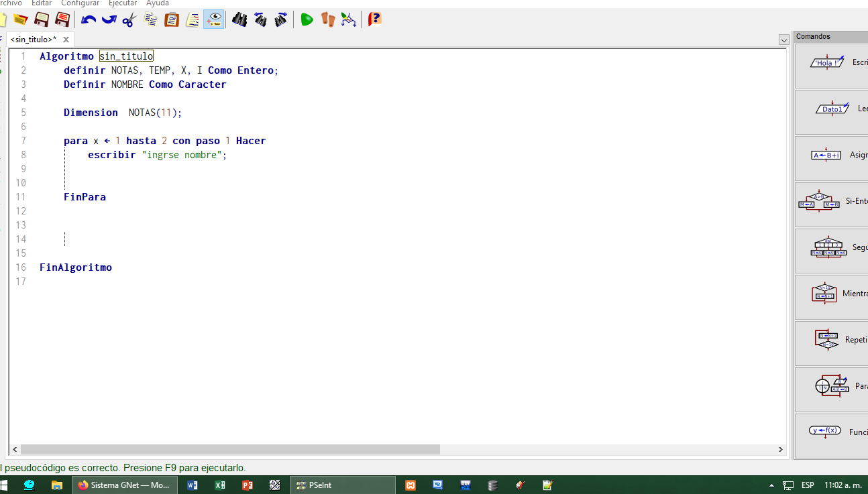
Task: Open the help book icon
Action: point(374,19)
